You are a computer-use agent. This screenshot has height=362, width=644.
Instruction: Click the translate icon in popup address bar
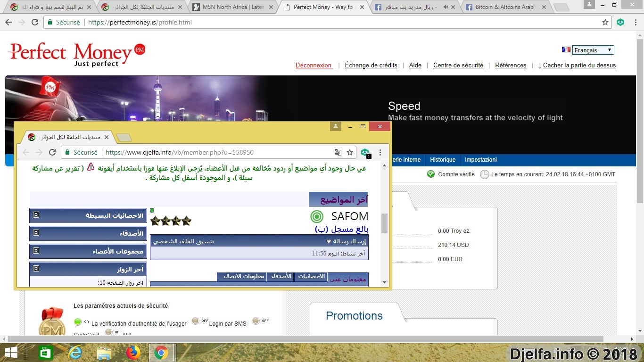pos(338,152)
